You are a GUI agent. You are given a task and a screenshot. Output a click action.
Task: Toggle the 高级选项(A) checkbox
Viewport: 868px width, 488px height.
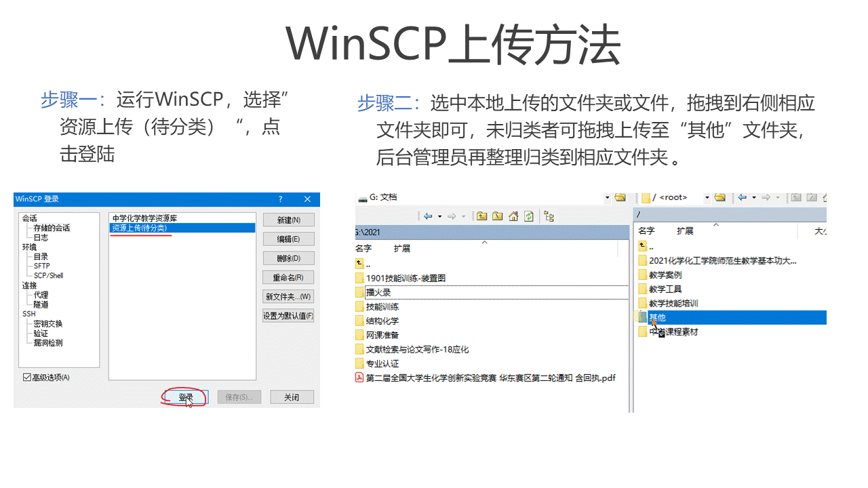[27, 377]
